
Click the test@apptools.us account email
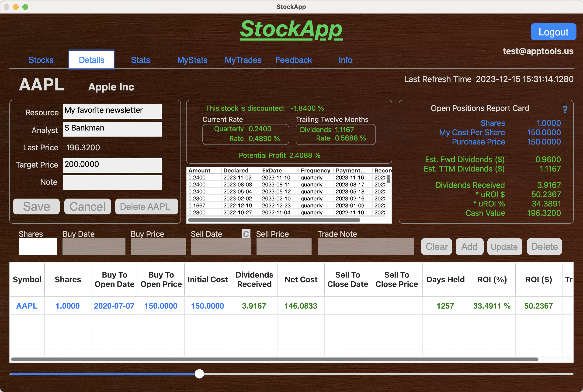(538, 51)
